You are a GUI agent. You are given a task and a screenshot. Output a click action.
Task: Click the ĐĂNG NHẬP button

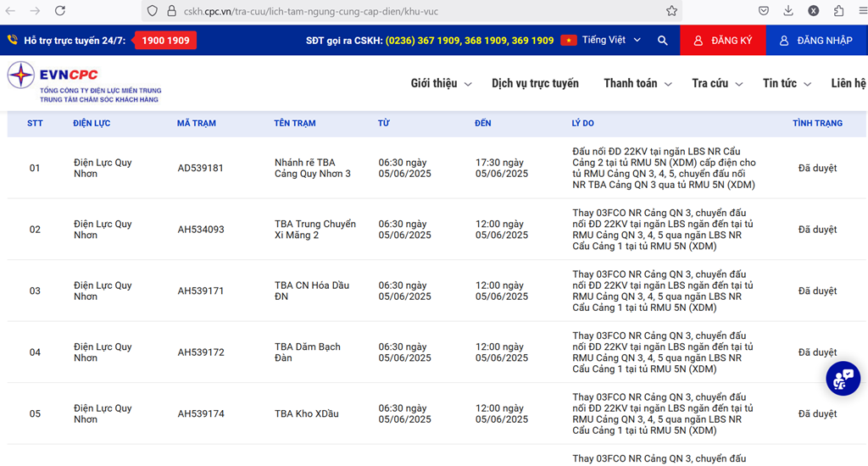coord(816,41)
